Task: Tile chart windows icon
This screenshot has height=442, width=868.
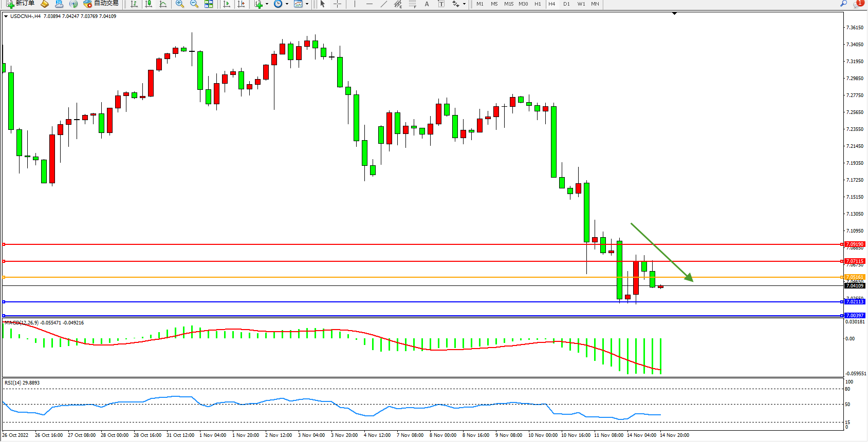Action: coord(209,4)
